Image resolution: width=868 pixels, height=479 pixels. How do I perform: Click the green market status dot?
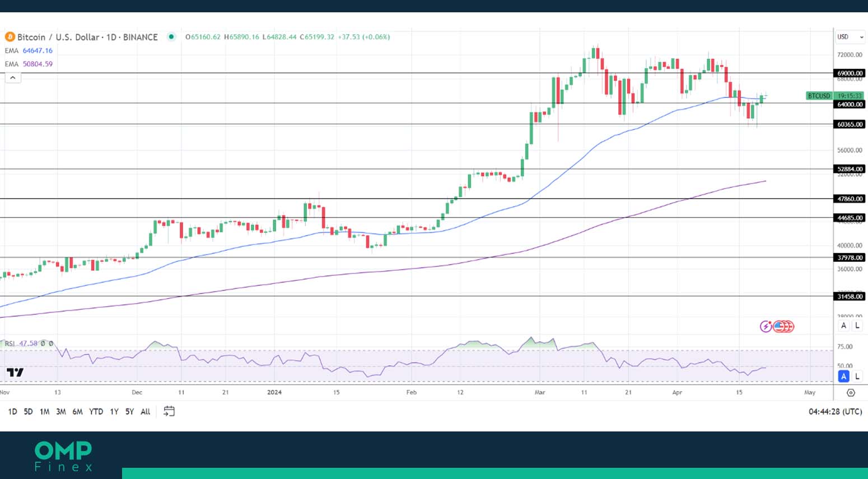pyautogui.click(x=171, y=37)
